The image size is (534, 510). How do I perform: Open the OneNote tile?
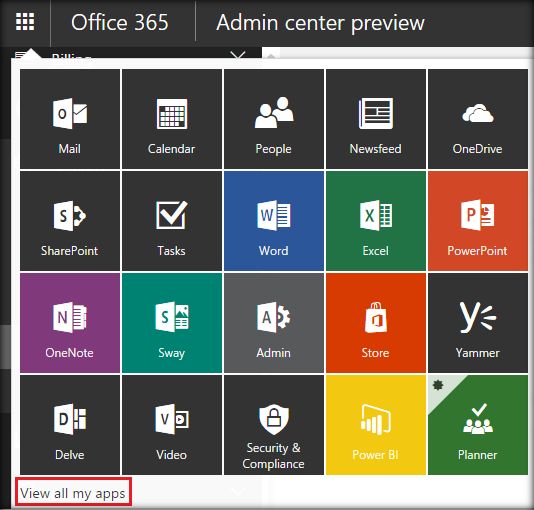(x=70, y=323)
